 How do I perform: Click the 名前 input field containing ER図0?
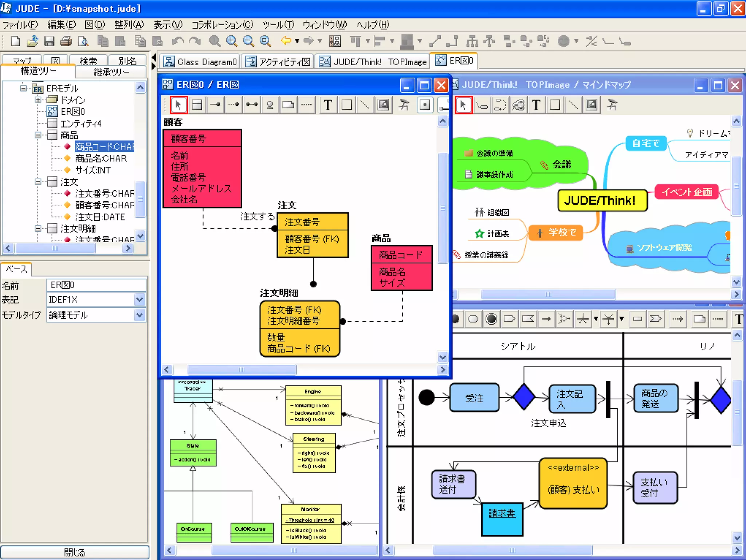[96, 285]
